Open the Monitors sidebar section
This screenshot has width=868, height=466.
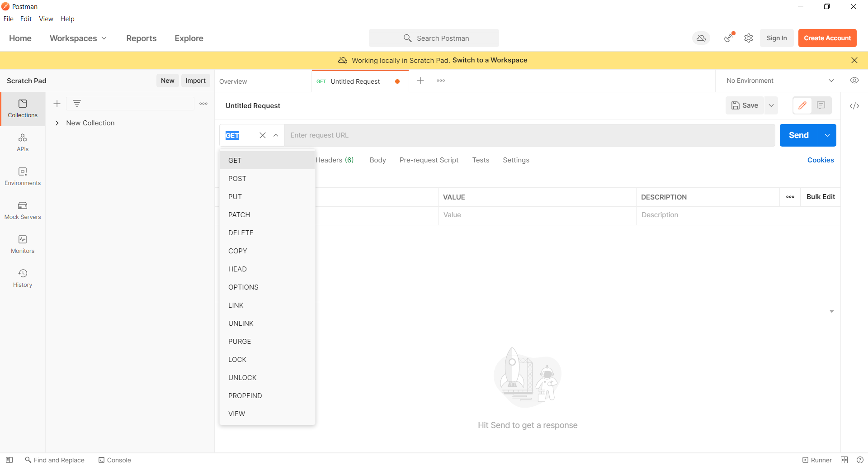point(23,245)
